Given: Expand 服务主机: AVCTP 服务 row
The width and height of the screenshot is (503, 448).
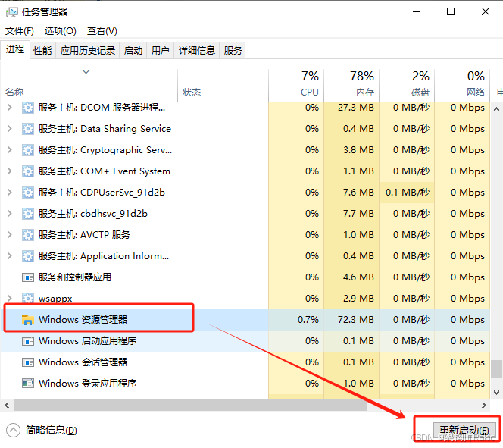Looking at the screenshot, I should tap(10, 234).
